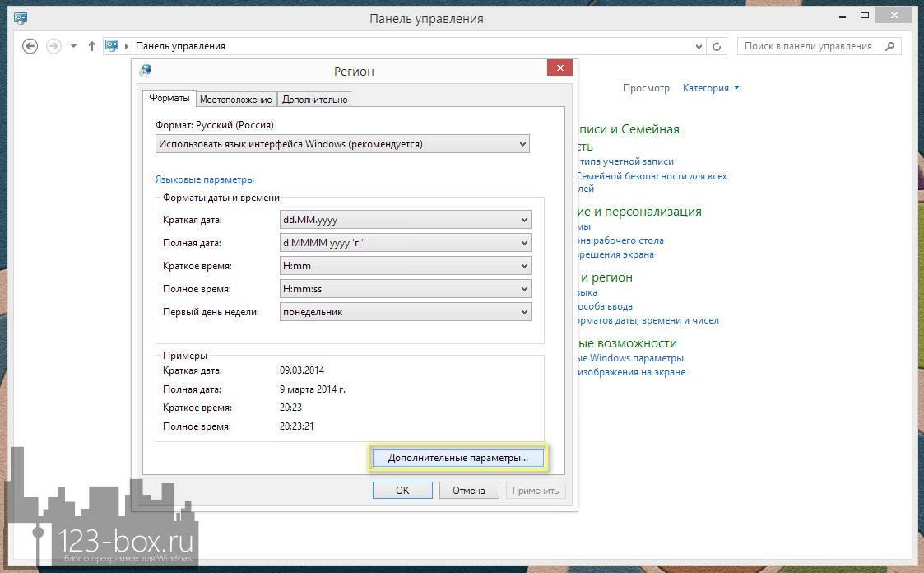Screen dimensions: 924x573
Task: Open the Краткая дата format dropdown
Action: click(x=523, y=220)
